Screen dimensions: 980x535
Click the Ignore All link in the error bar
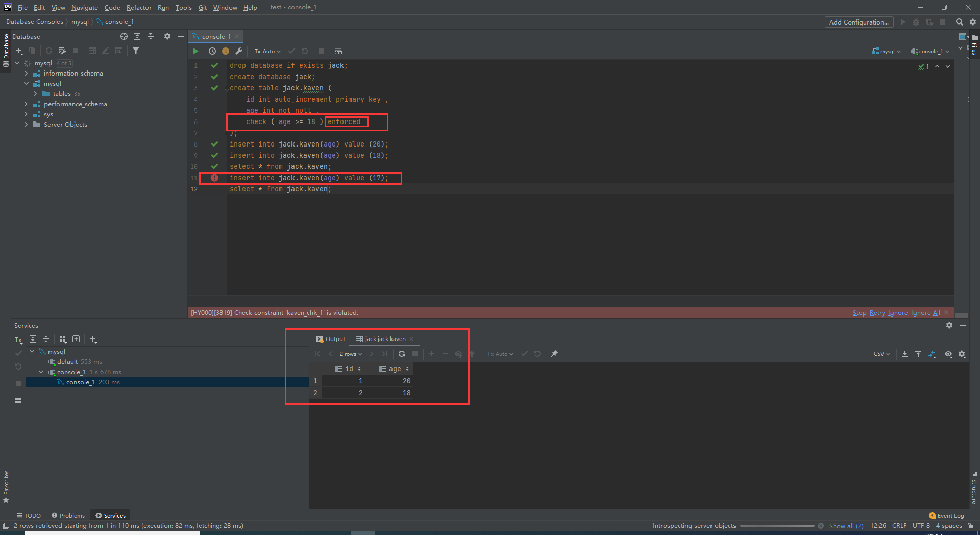pos(925,312)
